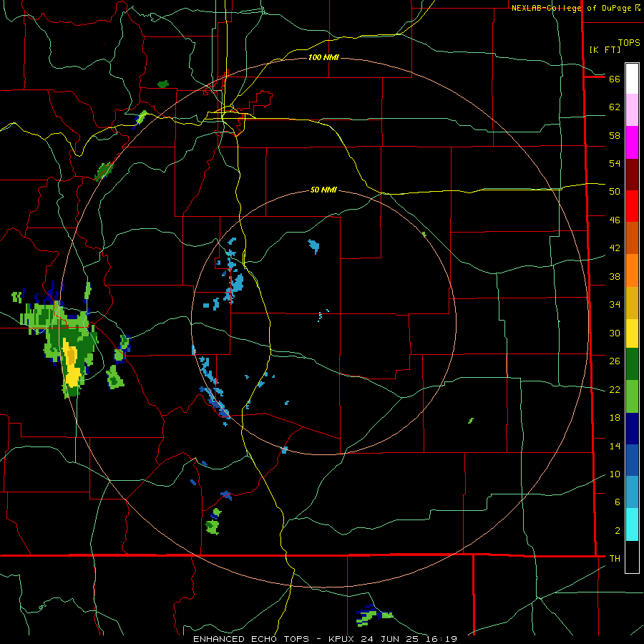This screenshot has height=644, width=644.
Task: Click the "50" legend label
Action: click(615, 192)
